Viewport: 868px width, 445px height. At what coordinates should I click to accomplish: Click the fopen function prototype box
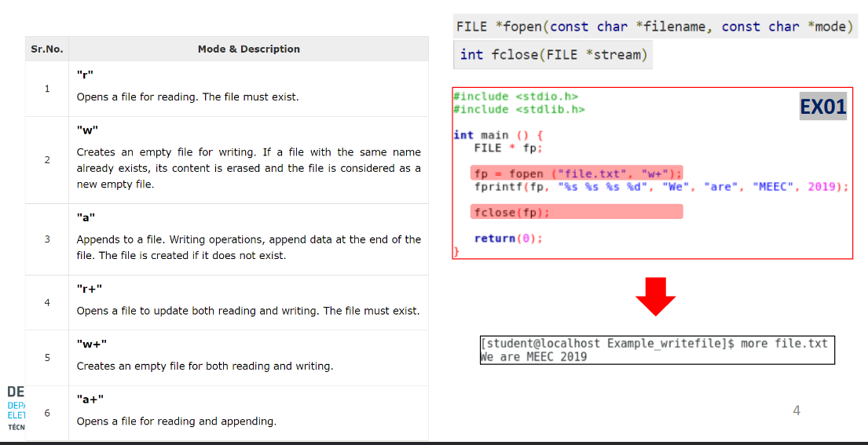click(654, 27)
